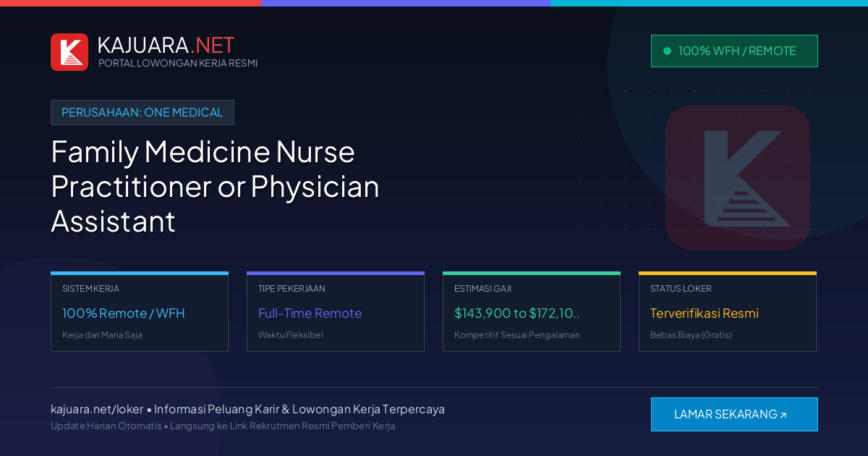Click the kajuara.net/loker footer line
Image resolution: width=868 pixels, height=456 pixels.
247,409
